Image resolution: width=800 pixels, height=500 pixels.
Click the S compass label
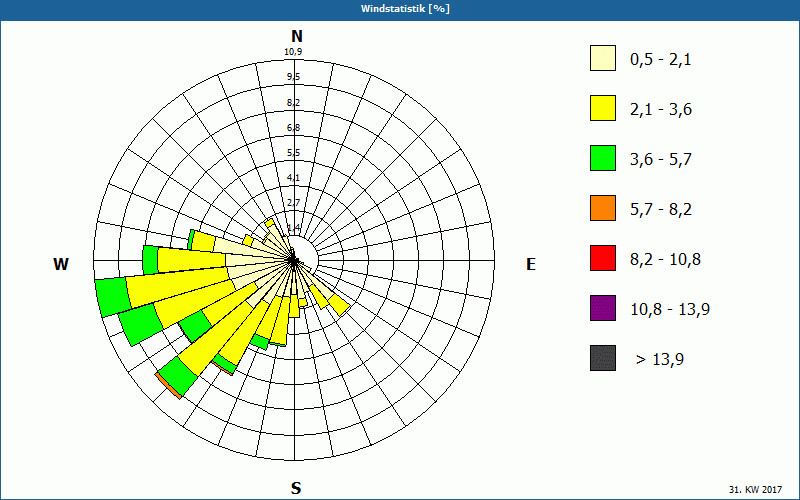pyautogui.click(x=296, y=488)
